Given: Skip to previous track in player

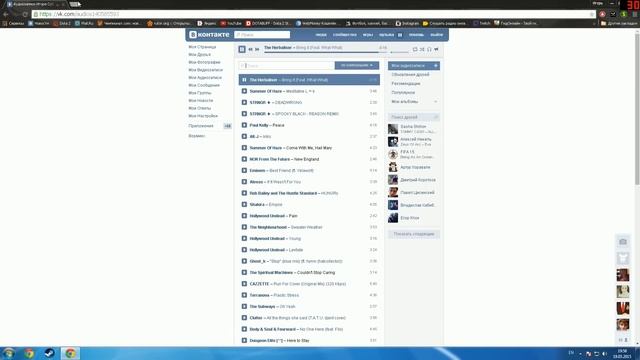Looking at the screenshot, I should (251, 49).
